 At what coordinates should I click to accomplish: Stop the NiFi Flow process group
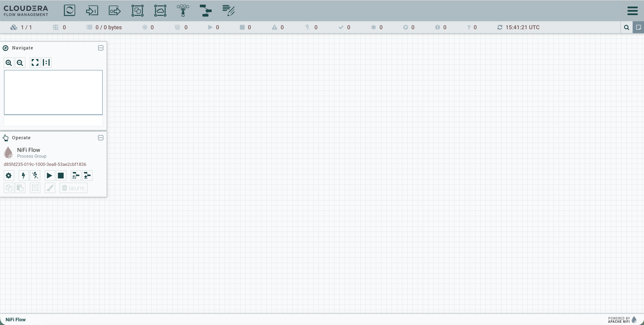tap(61, 175)
